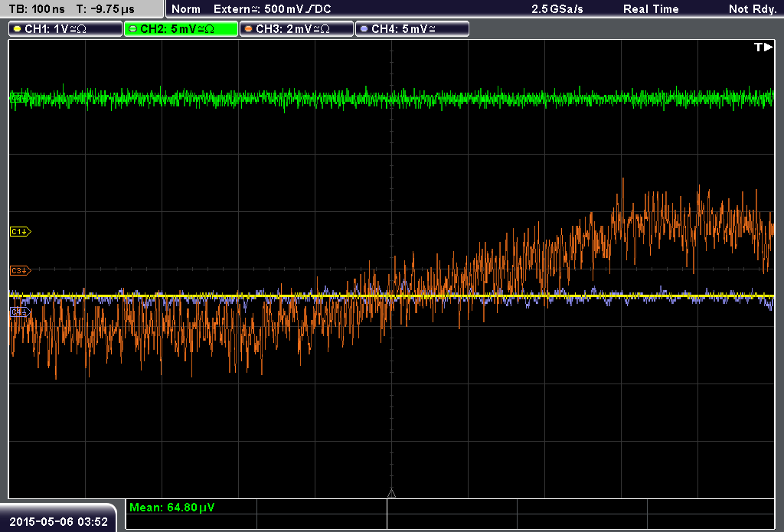
Task: Select the CH2: 5mV channel tab
Action: [x=181, y=29]
